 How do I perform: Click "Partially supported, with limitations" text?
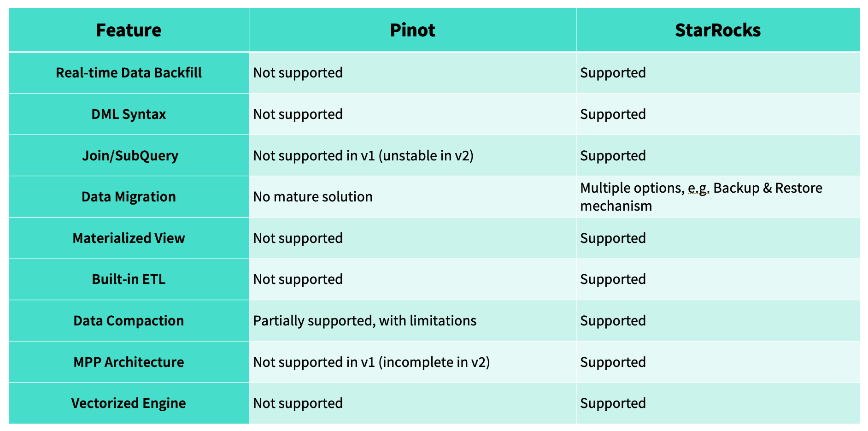[x=364, y=321]
